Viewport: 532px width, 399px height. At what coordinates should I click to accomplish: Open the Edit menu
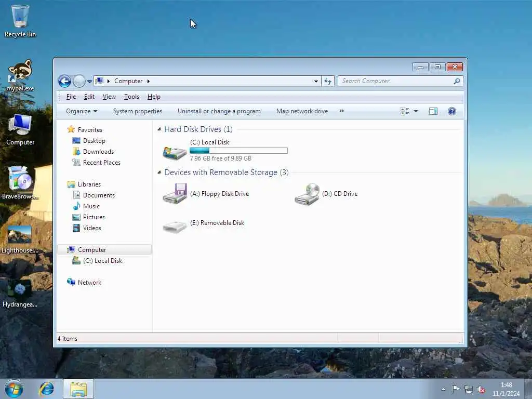pos(89,97)
